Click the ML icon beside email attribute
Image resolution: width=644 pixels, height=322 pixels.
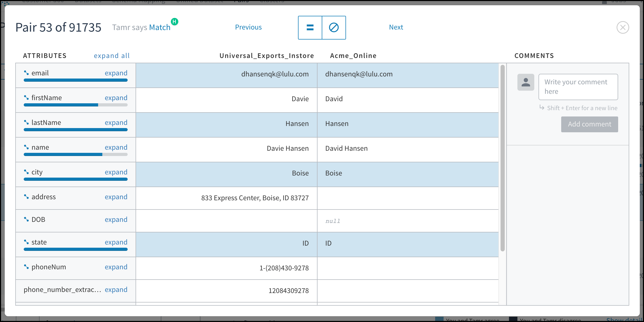pos(26,73)
